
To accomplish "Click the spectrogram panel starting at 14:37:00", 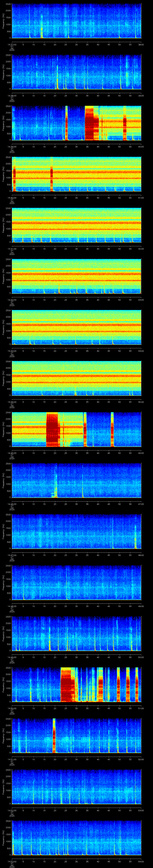I will 77,21.
